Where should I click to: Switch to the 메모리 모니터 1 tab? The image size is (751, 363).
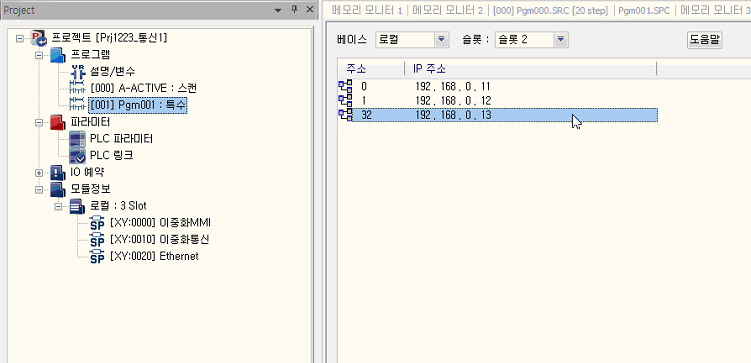pyautogui.click(x=366, y=11)
